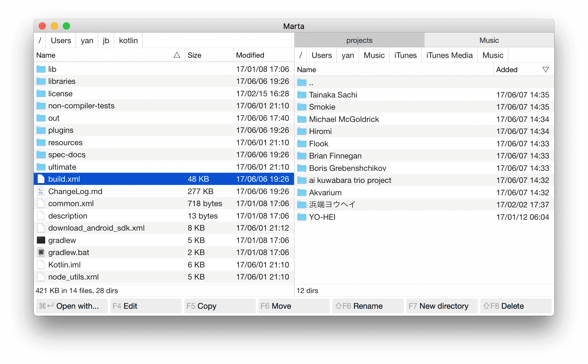Image resolution: width=588 pixels, height=364 pixels.
Task: Switch to the projects tab
Action: point(359,40)
